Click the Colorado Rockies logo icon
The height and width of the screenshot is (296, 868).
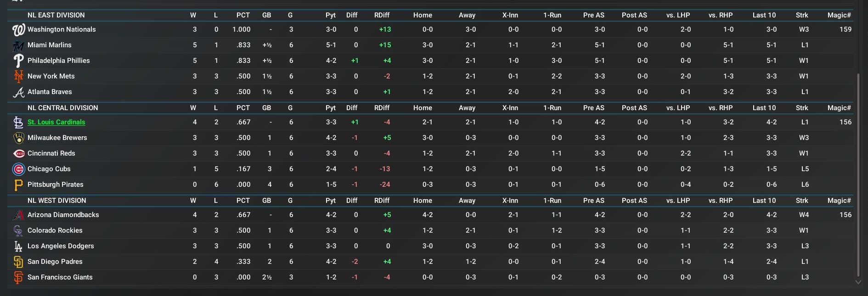(x=18, y=231)
